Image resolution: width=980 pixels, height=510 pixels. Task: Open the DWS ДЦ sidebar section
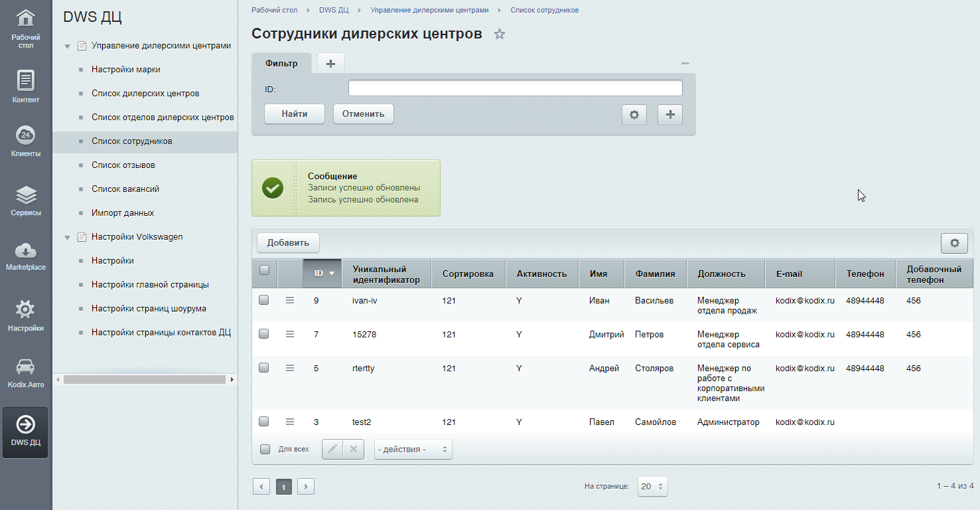point(26,432)
